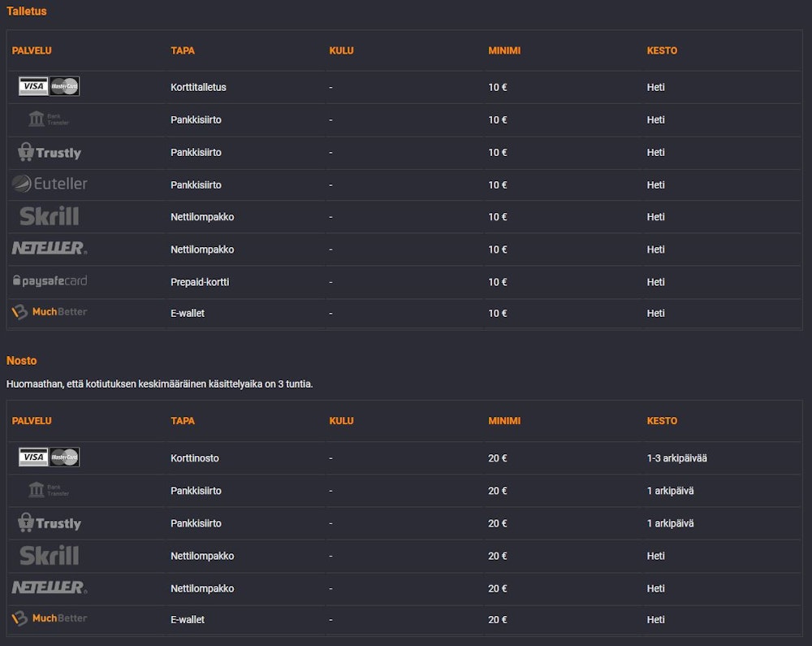The height and width of the screenshot is (646, 812).
Task: Click the KESTO column header under Nosto
Action: pyautogui.click(x=662, y=421)
